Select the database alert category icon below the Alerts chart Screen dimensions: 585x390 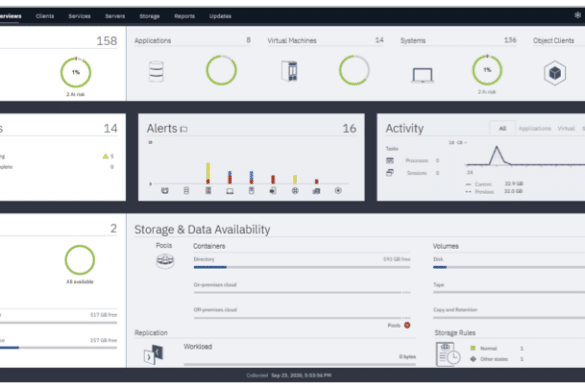(x=186, y=191)
